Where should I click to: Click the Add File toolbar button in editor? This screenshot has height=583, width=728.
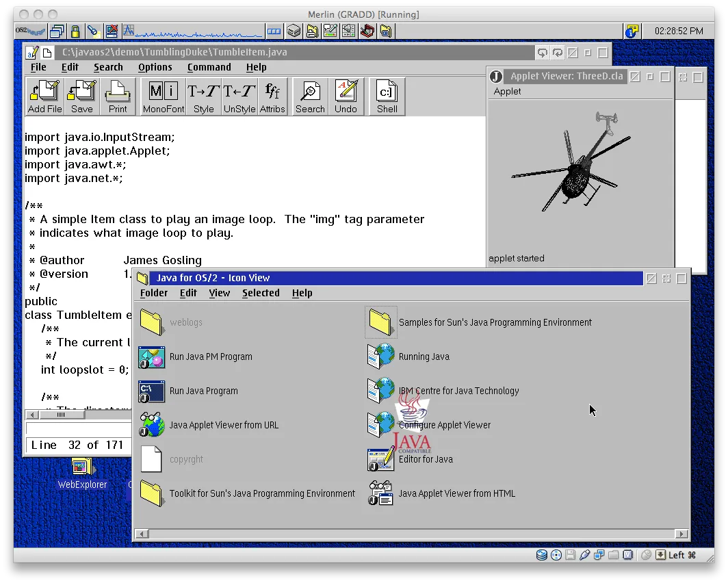[x=44, y=96]
